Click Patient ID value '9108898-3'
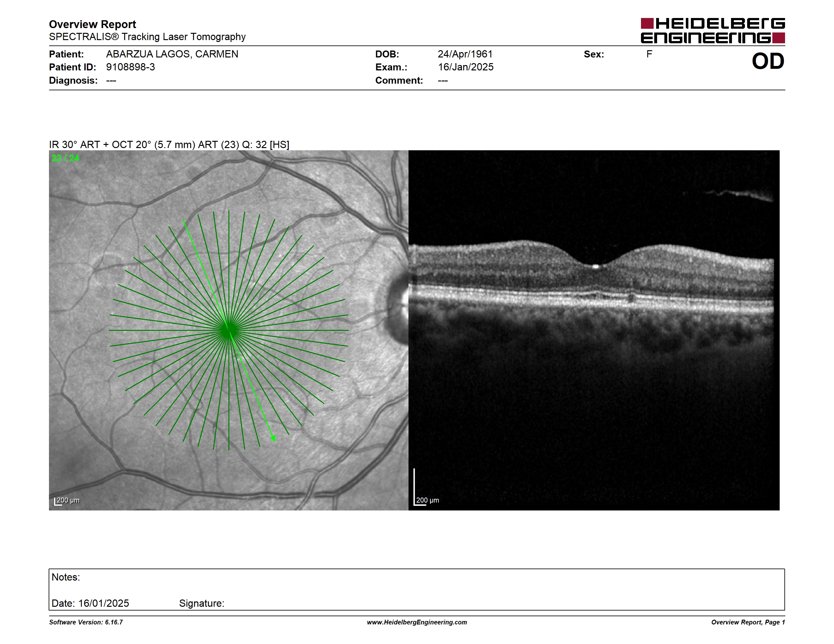The width and height of the screenshot is (834, 644). (130, 67)
